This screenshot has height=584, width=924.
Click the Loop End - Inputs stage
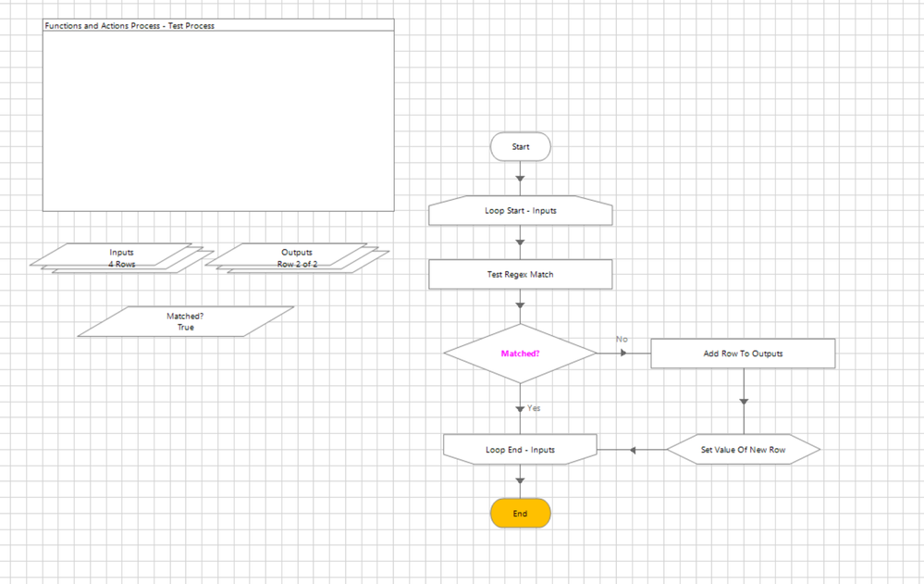tap(521, 450)
